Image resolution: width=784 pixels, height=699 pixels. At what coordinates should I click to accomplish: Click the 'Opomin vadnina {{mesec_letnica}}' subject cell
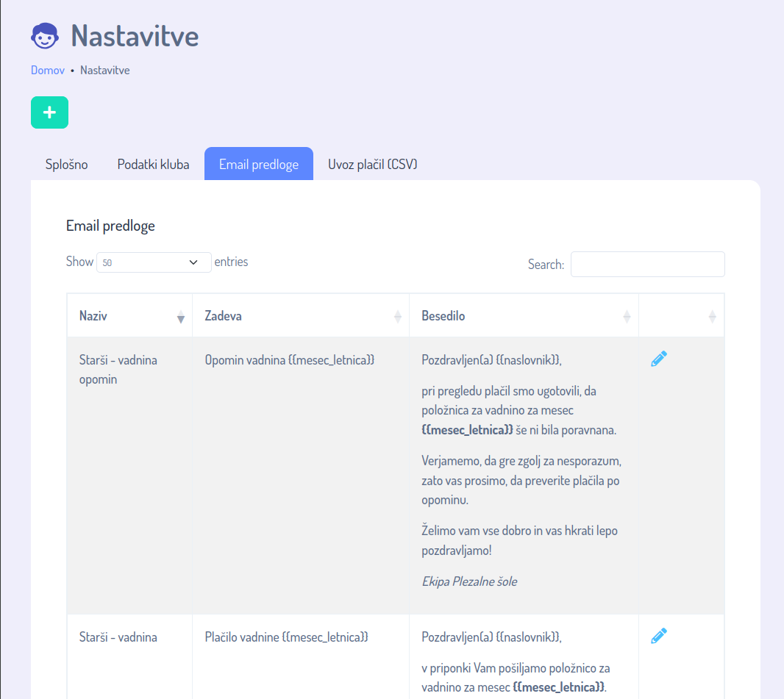coord(290,360)
